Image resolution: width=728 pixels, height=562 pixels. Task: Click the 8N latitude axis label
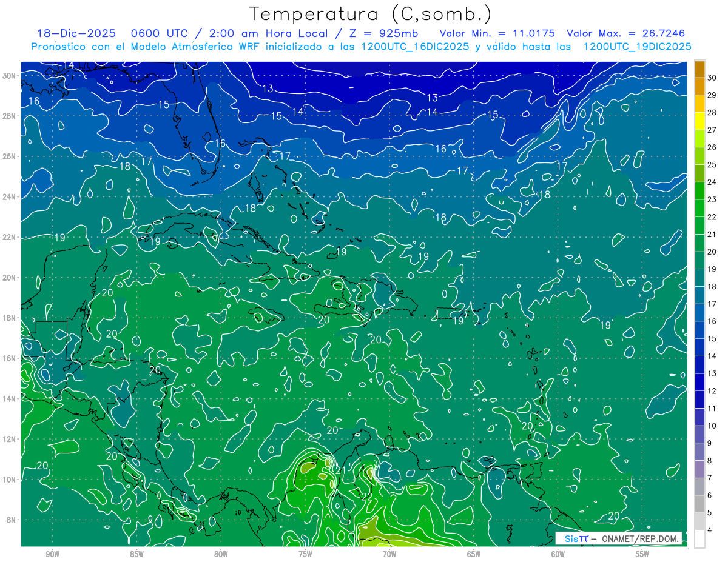click(10, 520)
